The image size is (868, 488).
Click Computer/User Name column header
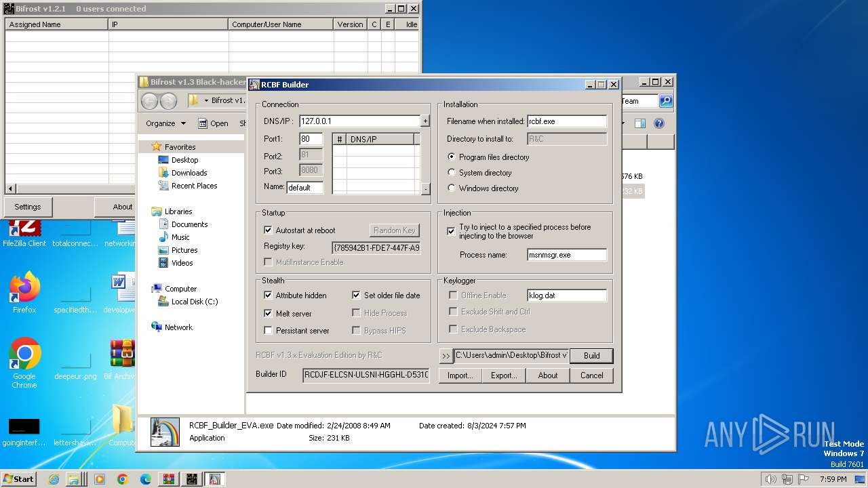tap(281, 24)
